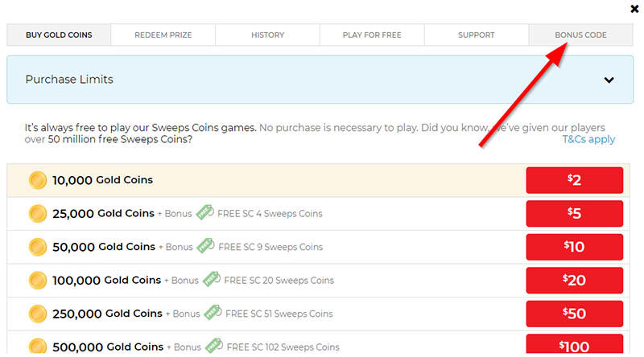Follow the T&Cs apply link
This screenshot has width=644, height=357.
[588, 139]
